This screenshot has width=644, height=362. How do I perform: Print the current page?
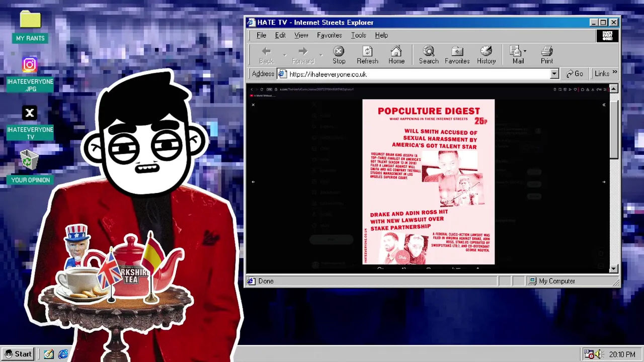pos(547,55)
